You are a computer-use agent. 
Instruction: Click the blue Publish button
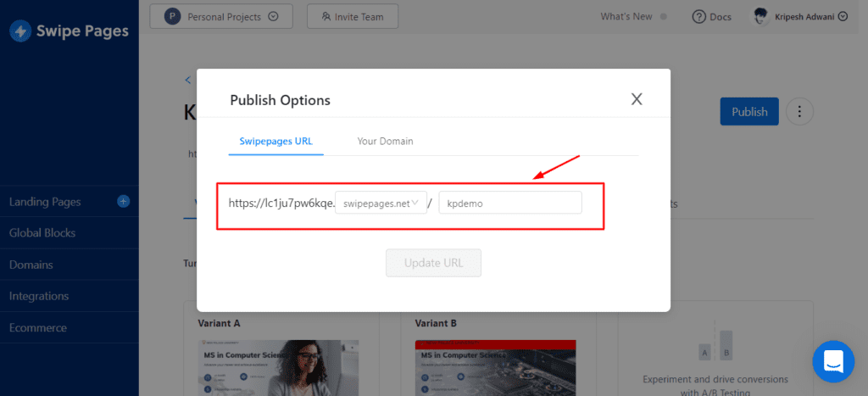tap(749, 111)
